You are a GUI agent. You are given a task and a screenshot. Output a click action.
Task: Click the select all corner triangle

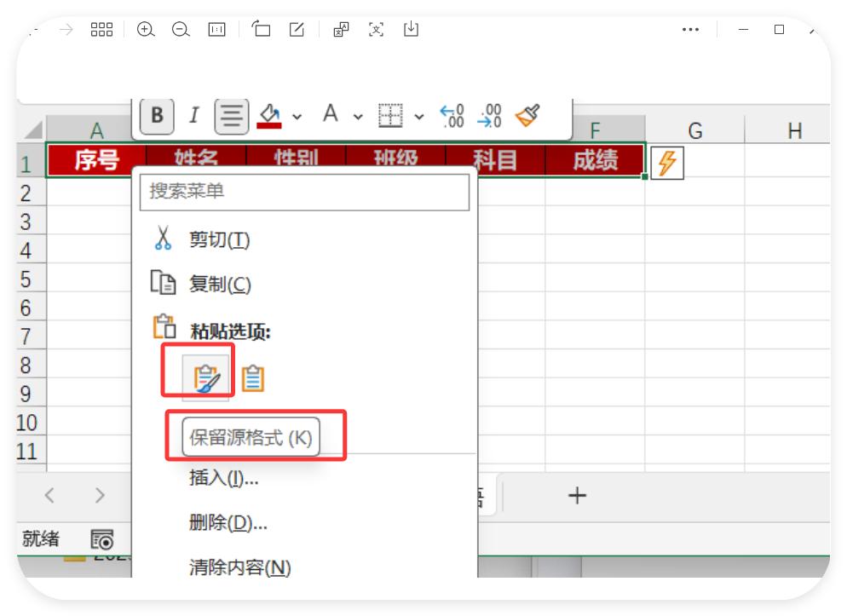tap(32, 130)
